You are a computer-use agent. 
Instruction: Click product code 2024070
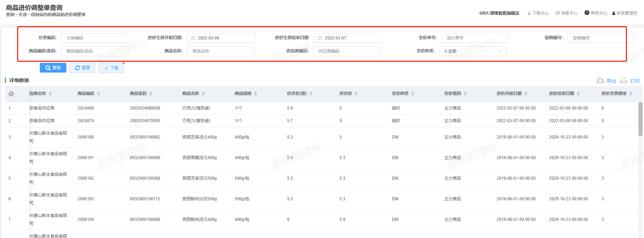click(x=86, y=121)
